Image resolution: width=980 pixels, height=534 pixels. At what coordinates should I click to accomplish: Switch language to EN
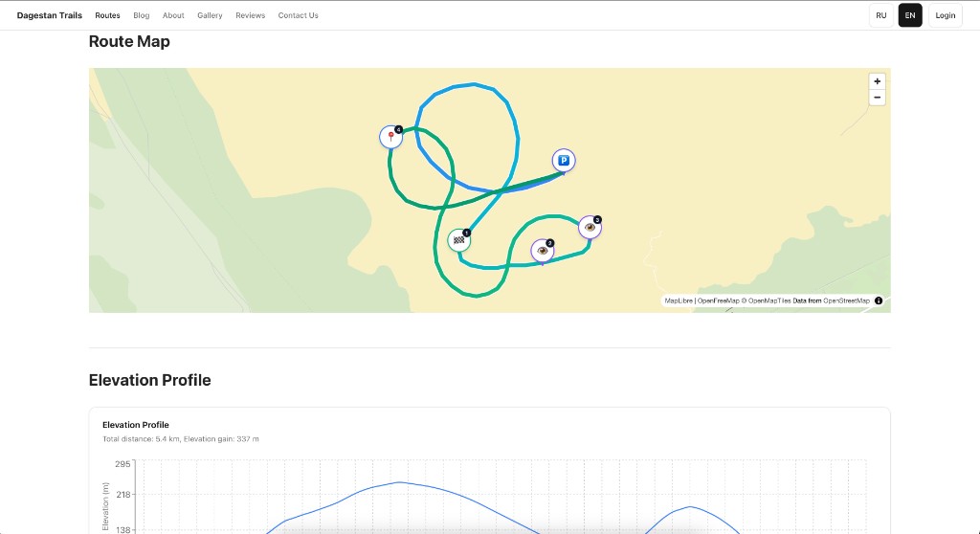(910, 15)
